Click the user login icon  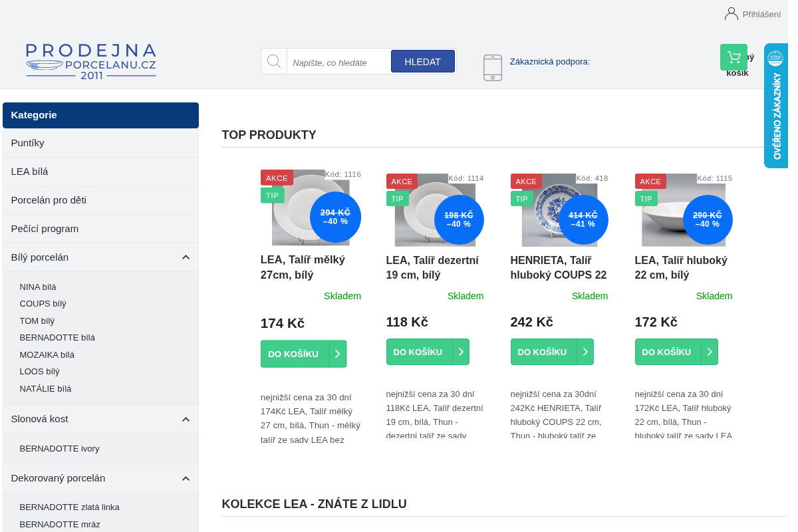(731, 13)
